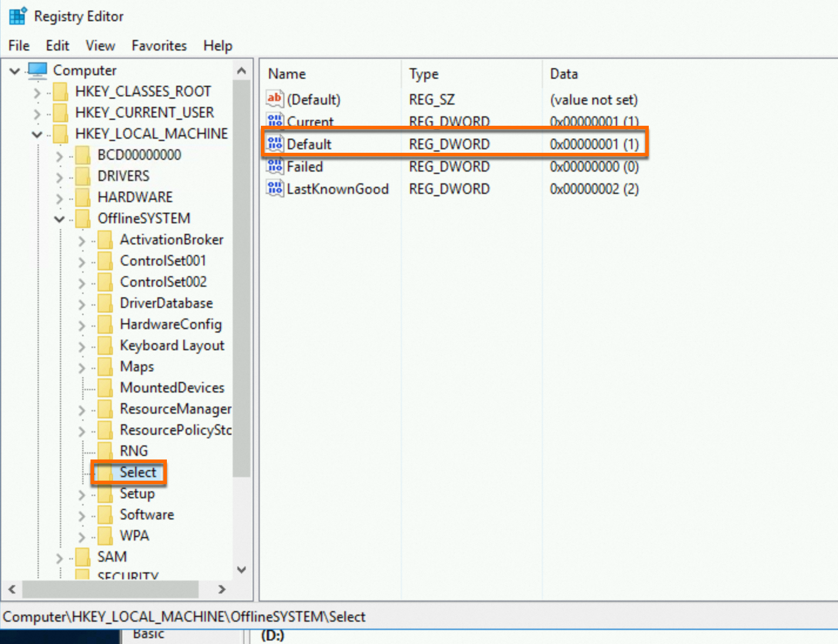Click the WPA folder icon
The width and height of the screenshot is (838, 644).
point(105,536)
